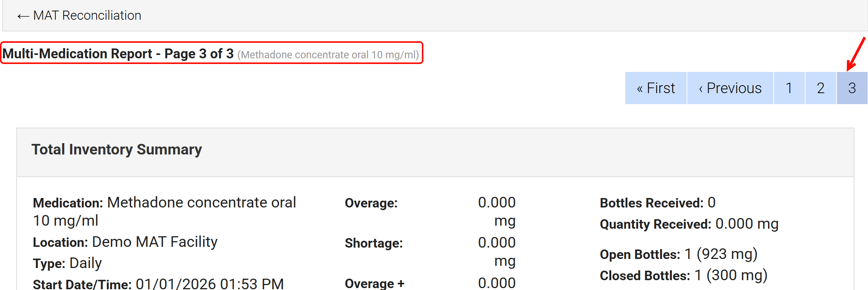Open page 1 of the report

[789, 88]
